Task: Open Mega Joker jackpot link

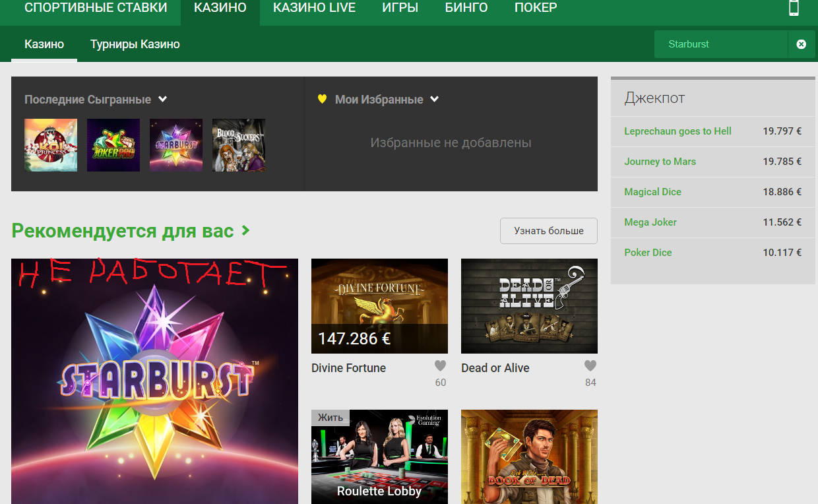Action: pos(650,222)
